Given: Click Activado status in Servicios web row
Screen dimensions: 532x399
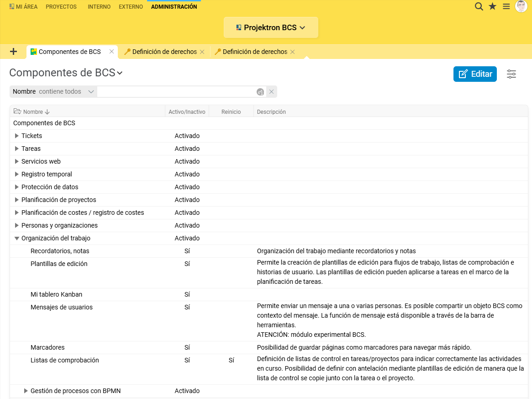Looking at the screenshot, I should point(187,161).
